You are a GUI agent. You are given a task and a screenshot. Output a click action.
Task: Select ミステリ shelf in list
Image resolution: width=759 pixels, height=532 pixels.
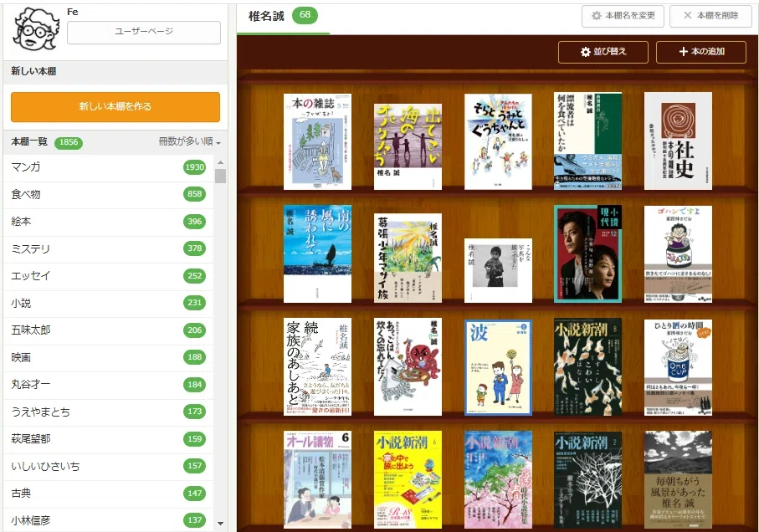(109, 248)
